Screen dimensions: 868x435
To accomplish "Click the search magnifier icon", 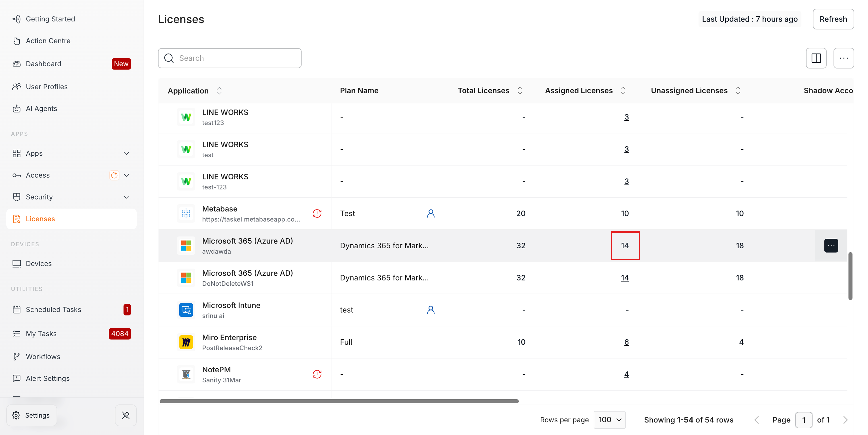I will click(x=169, y=58).
